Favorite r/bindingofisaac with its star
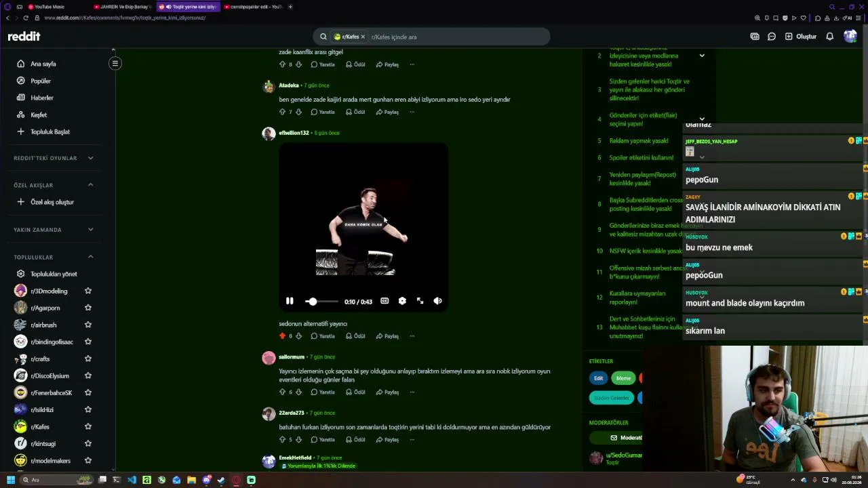This screenshot has width=868, height=488. [x=88, y=342]
